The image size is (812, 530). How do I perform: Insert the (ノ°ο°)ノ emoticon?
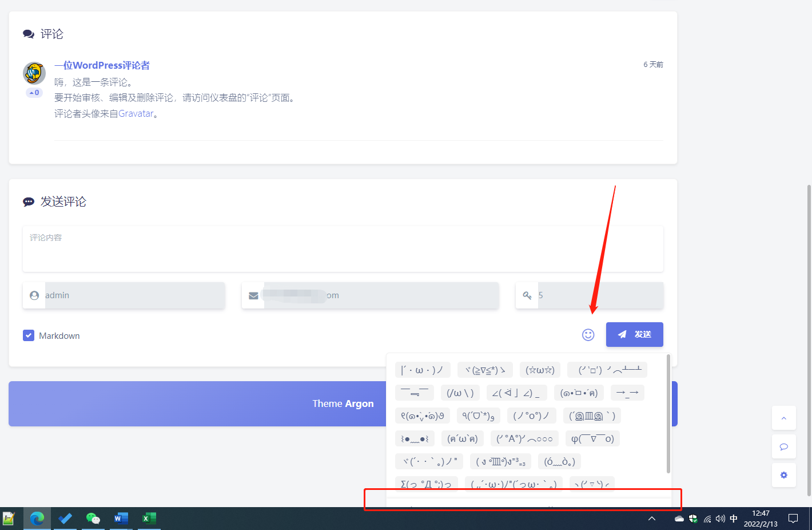pos(531,416)
